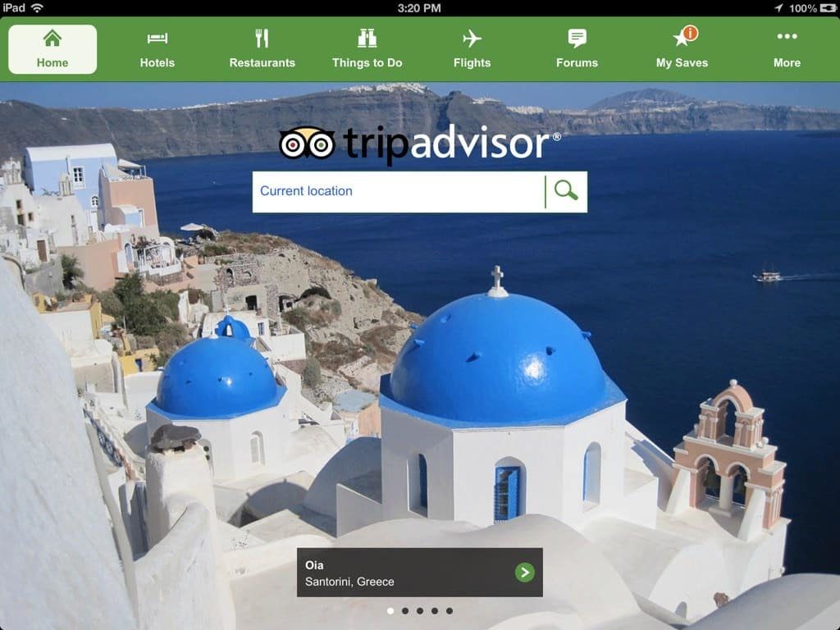Jump to the second slideshow page dot
Viewport: 840px width, 630px height.
coord(405,611)
